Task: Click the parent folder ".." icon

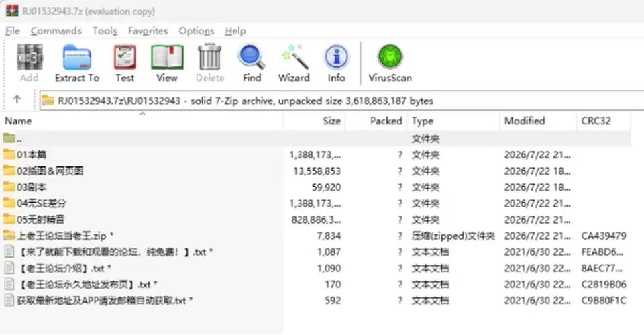Action: [9, 138]
